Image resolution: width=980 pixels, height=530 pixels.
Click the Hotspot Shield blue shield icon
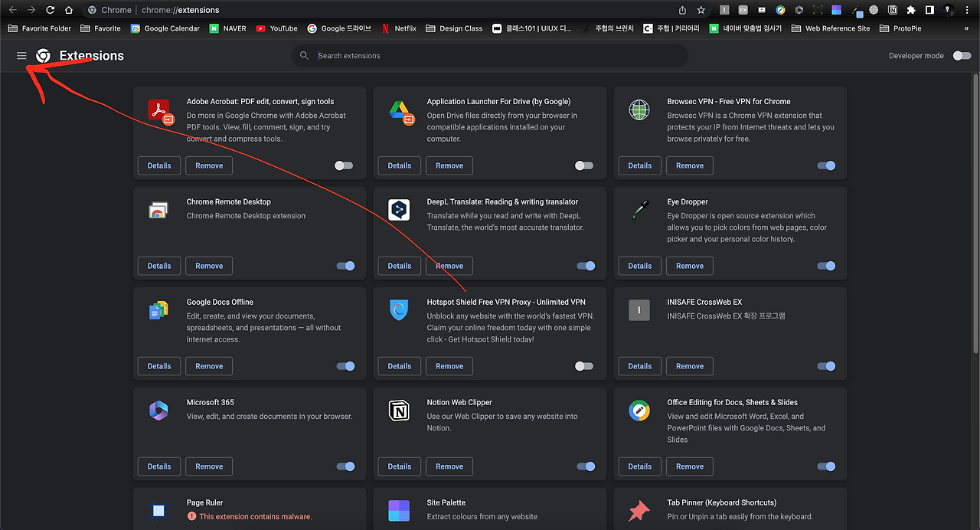pos(399,310)
